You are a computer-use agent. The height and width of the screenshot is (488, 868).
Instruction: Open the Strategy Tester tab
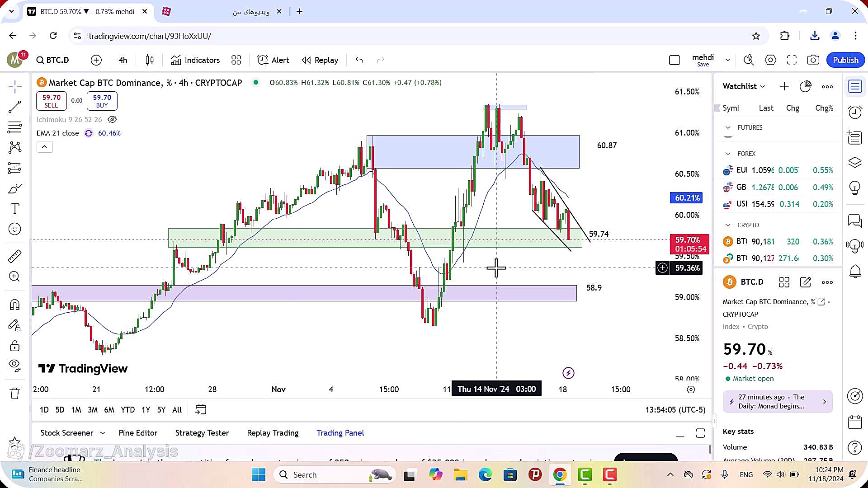click(202, 433)
